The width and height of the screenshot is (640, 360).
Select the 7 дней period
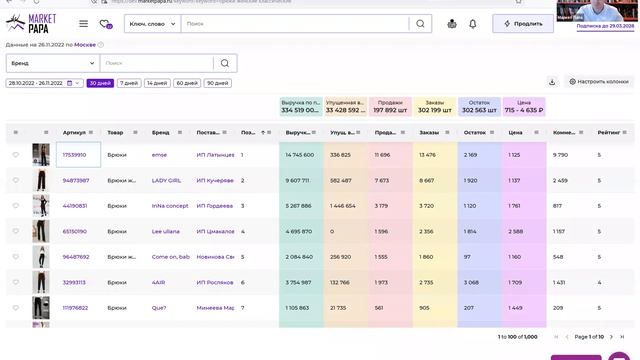(129, 83)
